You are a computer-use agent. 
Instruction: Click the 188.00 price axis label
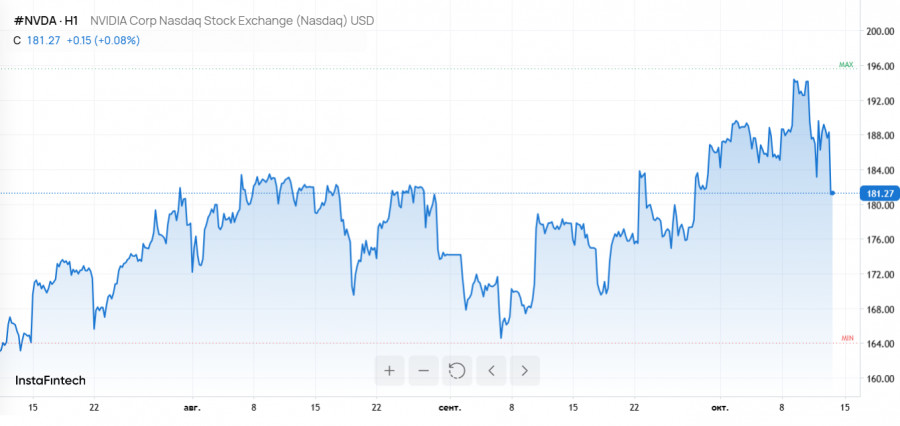point(880,136)
